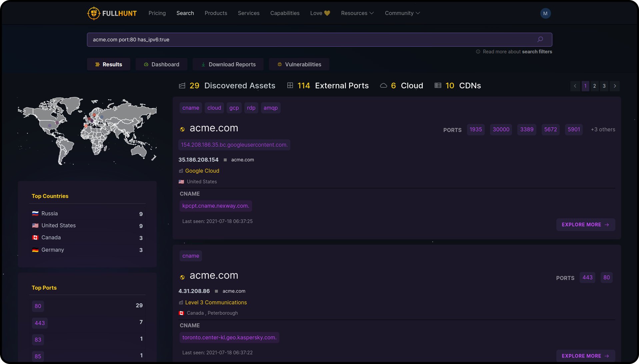Open googleusercontent.com hostname link
This screenshot has height=364, width=639.
pyautogui.click(x=234, y=145)
